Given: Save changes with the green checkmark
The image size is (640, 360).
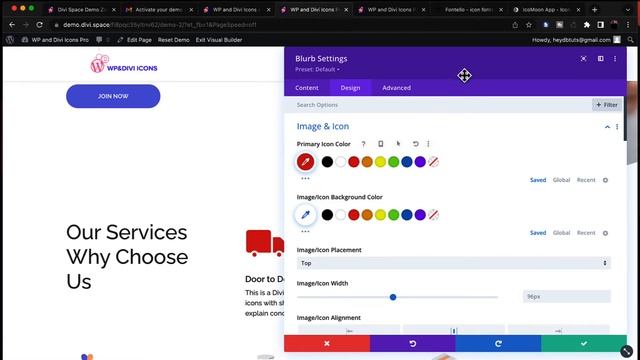Looking at the screenshot, I should [584, 344].
